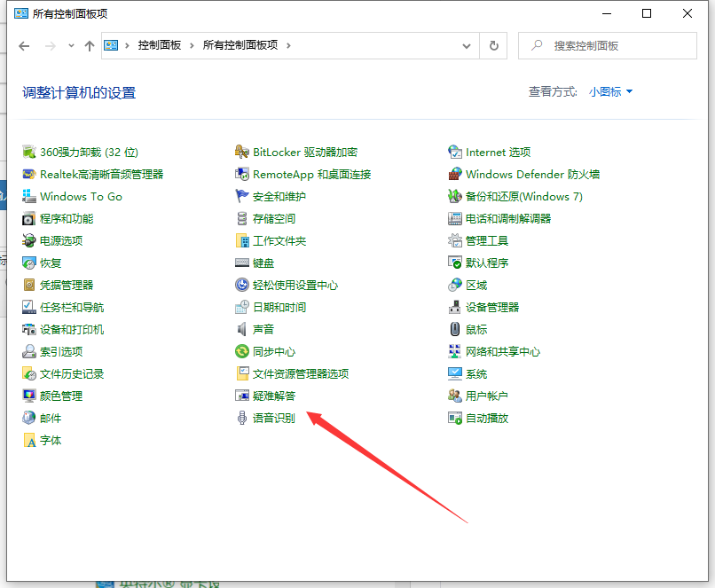The width and height of the screenshot is (715, 588).
Task: Click the 搜索控制面板 search box
Action: (612, 45)
